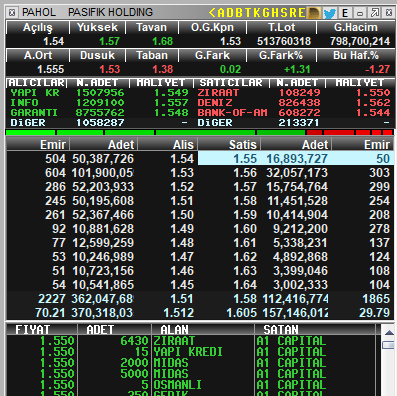
Task: Click the SATICILAR column header
Action: 231,83
